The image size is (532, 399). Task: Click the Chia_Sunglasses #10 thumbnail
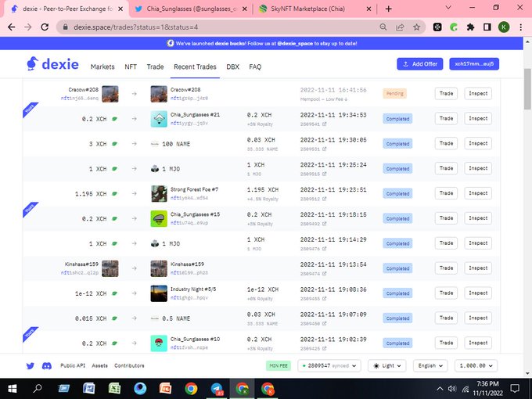pos(159,343)
